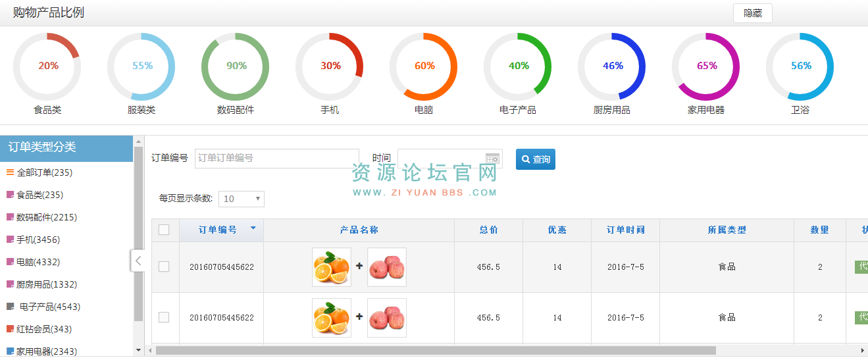Screen dimensions: 868x358
Task: Click the 厨房用品 46% donut chart
Action: pos(612,66)
